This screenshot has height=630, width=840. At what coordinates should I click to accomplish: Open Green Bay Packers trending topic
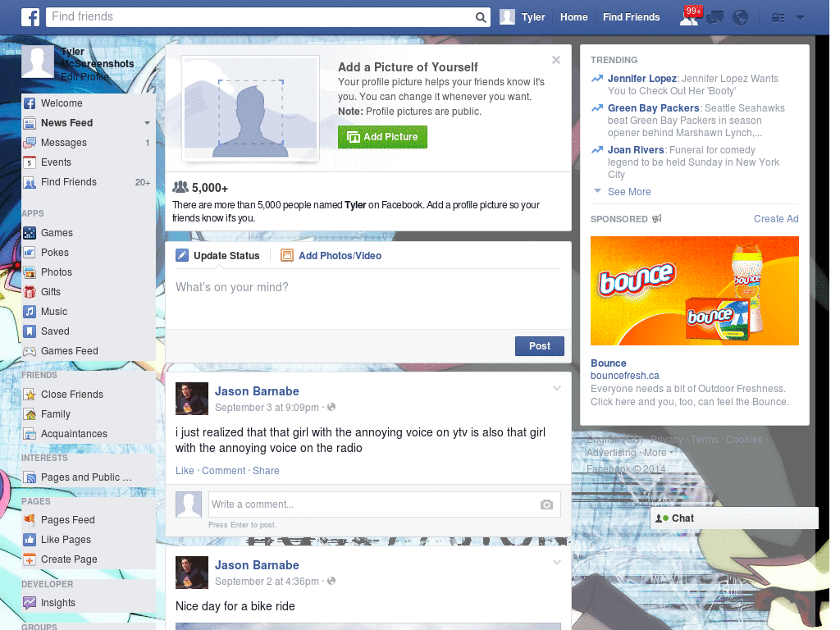point(653,108)
